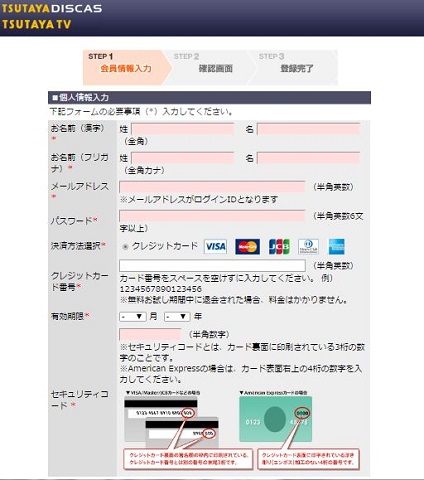Click the セキュリティコード label
The image size is (424, 480).
79,400
